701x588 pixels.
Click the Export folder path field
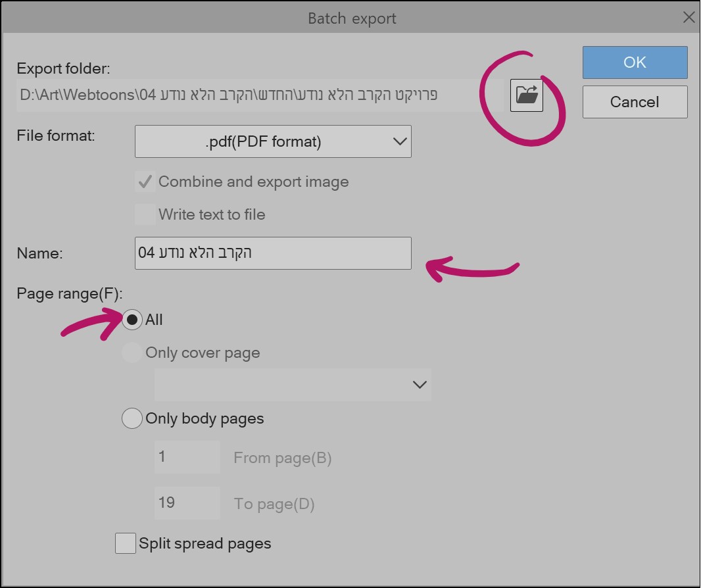[x=256, y=95]
